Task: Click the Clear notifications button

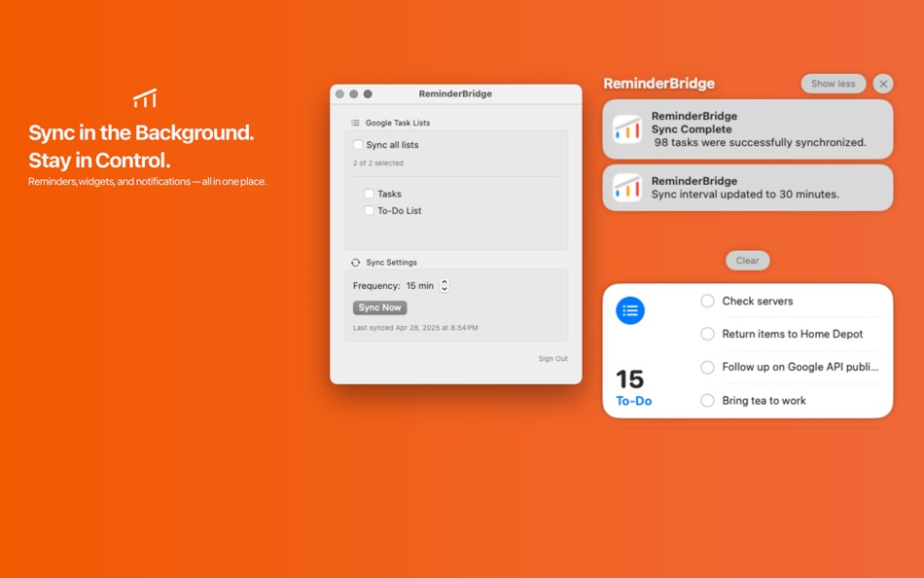Action: (x=747, y=261)
